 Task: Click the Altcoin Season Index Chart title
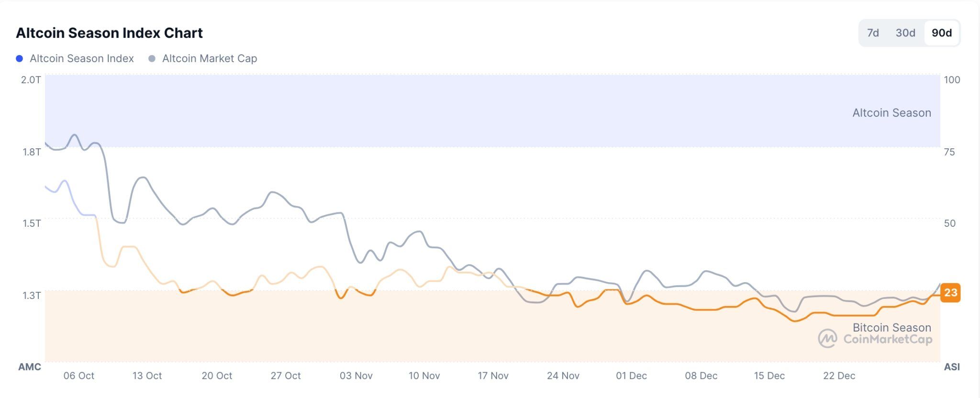coord(109,33)
